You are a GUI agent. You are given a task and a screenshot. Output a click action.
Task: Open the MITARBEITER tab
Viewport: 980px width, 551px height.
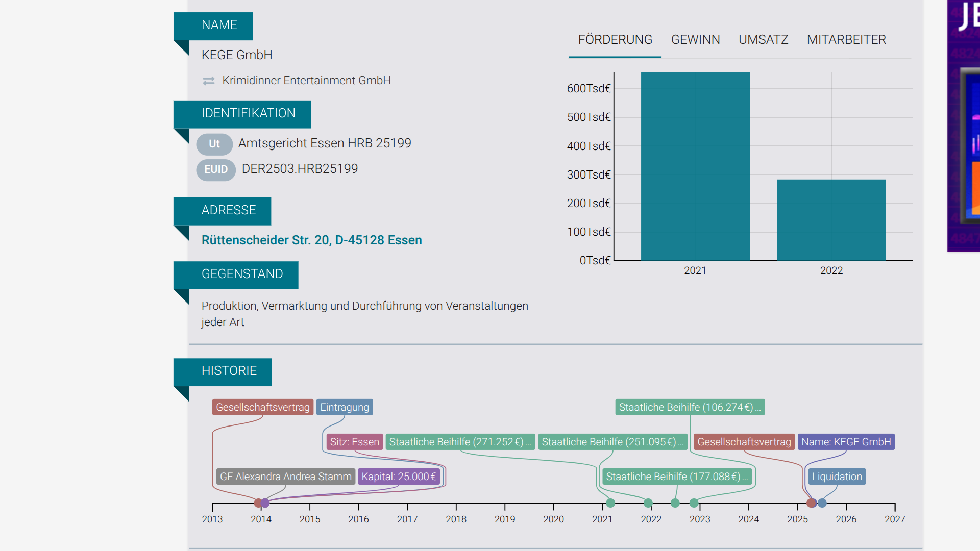tap(846, 40)
